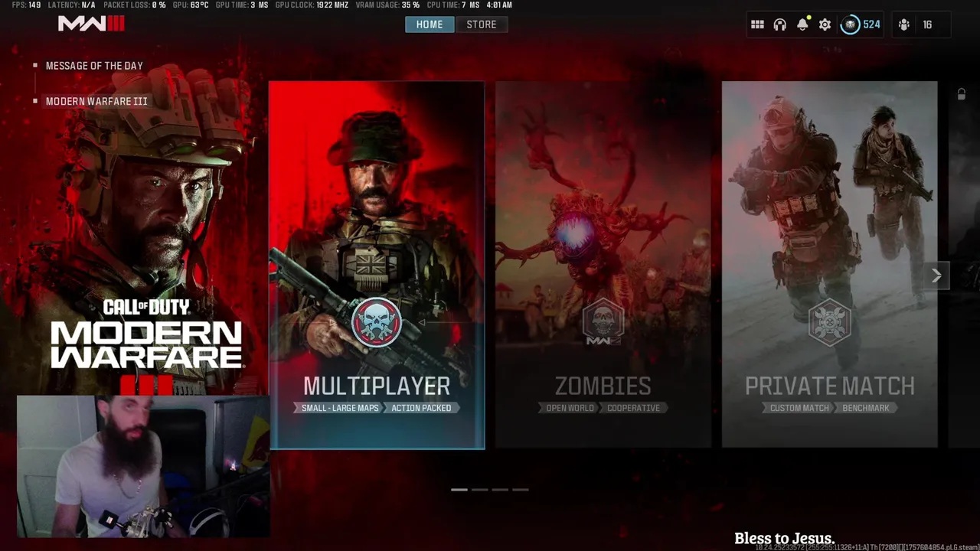Click the ACTION PACKED tag
The image size is (980, 551).
[x=421, y=408]
